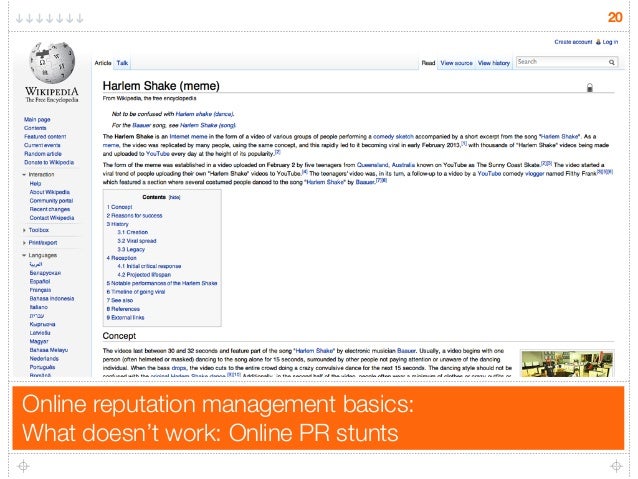This screenshot has width=638, height=479.
Task: Hide the Contents table via hide toggle
Action: (x=175, y=197)
